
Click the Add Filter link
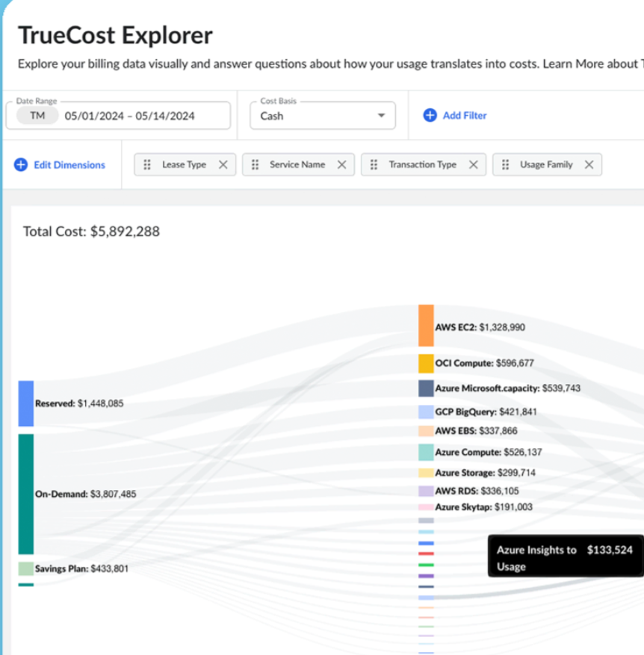point(465,115)
